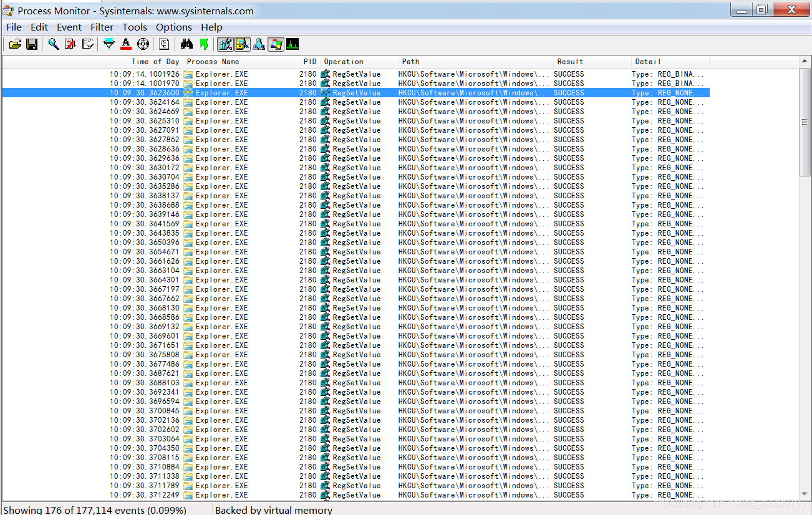Toggle Show Registry Activity
The image size is (812, 515).
click(226, 44)
